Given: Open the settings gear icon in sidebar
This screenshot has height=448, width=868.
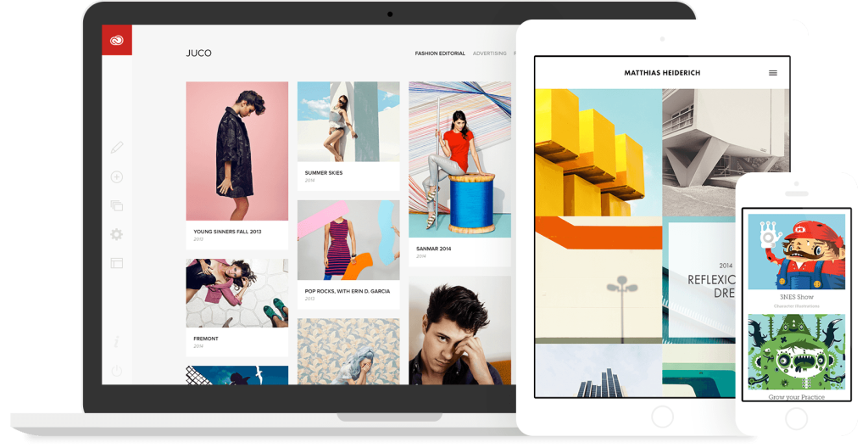Looking at the screenshot, I should tap(117, 234).
